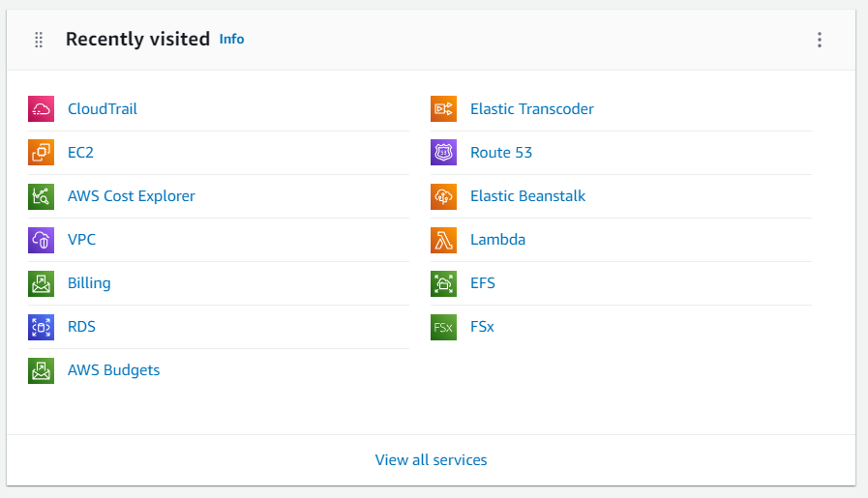Click the Route 53 shield icon
The width and height of the screenshot is (868, 498).
[443, 153]
